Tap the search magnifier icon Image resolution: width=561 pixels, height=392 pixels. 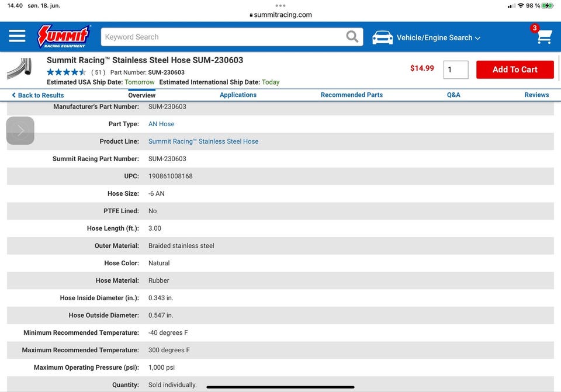click(x=352, y=36)
